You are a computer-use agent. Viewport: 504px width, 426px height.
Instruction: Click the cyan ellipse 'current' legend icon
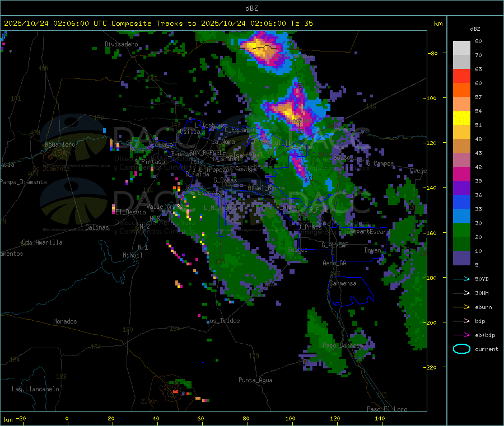[461, 349]
